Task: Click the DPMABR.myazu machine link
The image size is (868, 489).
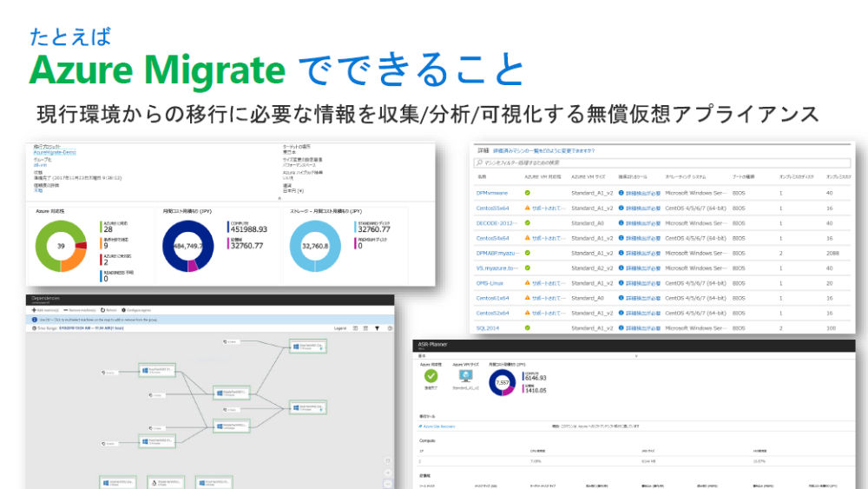Action: pos(497,253)
